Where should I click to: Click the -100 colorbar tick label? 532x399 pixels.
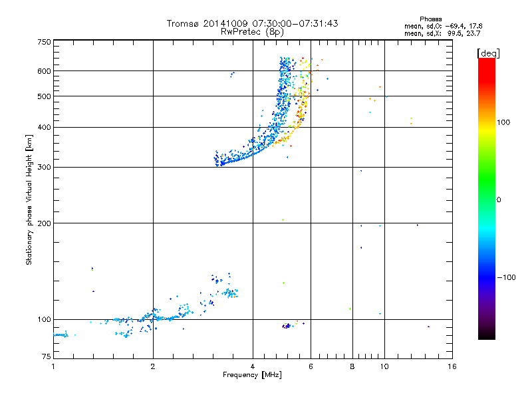pos(505,277)
